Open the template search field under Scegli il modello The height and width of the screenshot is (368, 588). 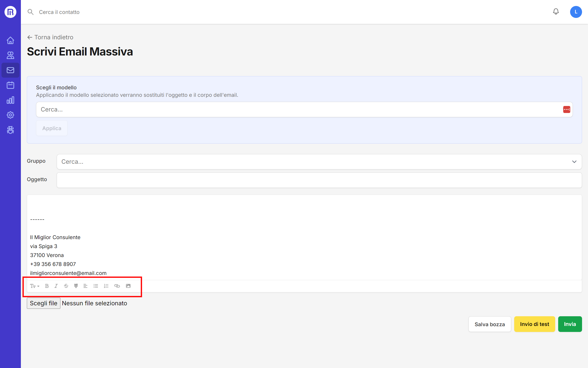coord(174,109)
